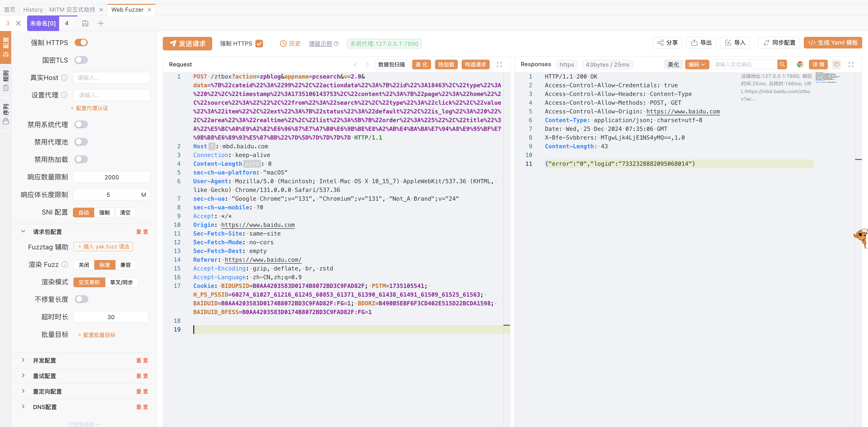Go to previous request with left arrow
Screen dimensions: 868x427
point(355,64)
